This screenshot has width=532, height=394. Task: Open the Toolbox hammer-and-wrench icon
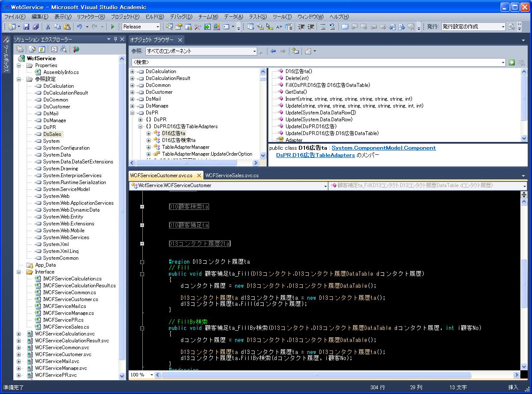197,27
